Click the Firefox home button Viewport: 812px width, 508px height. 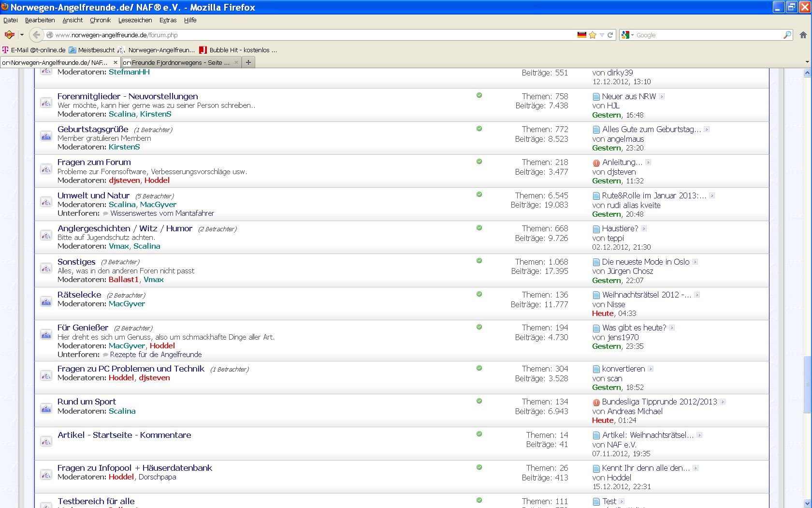click(803, 35)
